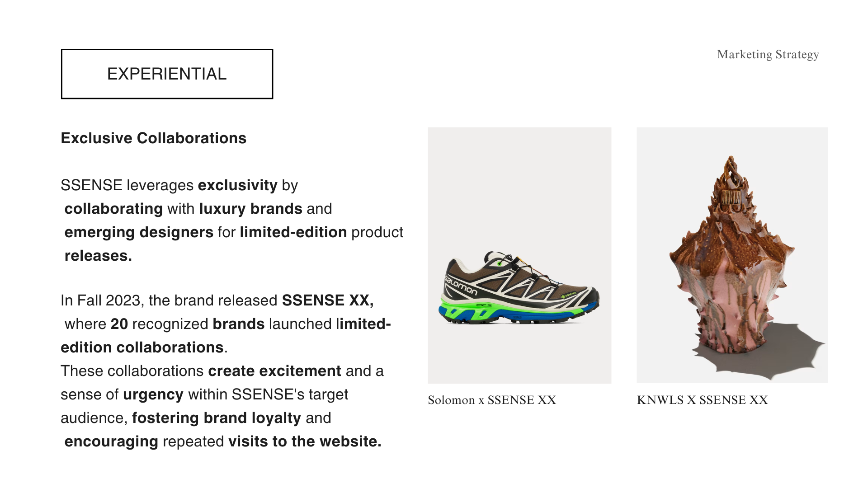This screenshot has width=868, height=488.
Task: Click the Marketing Strategy header label
Action: point(768,55)
